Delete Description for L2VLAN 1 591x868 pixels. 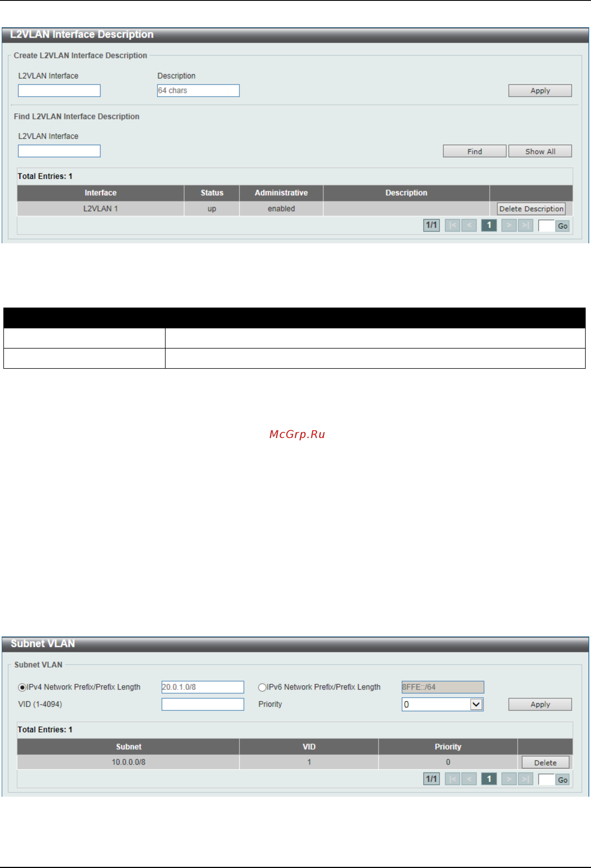[531, 209]
